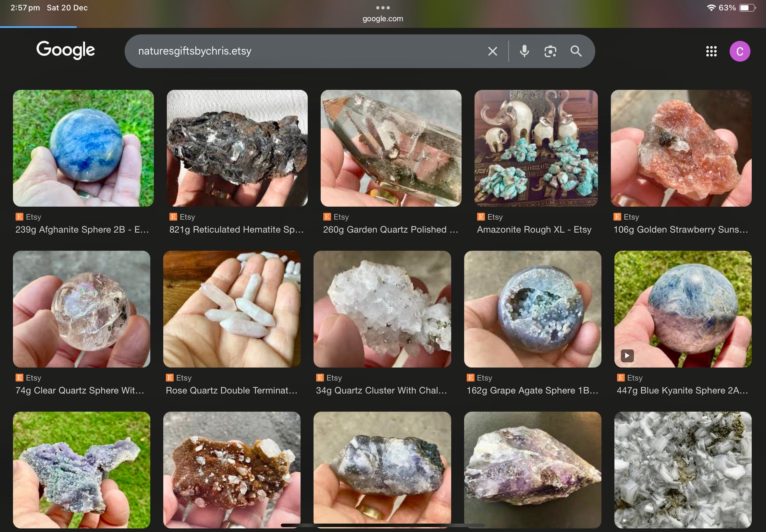Screen dimensions: 766x532
Task: Click the Google logo
Action: pos(66,50)
